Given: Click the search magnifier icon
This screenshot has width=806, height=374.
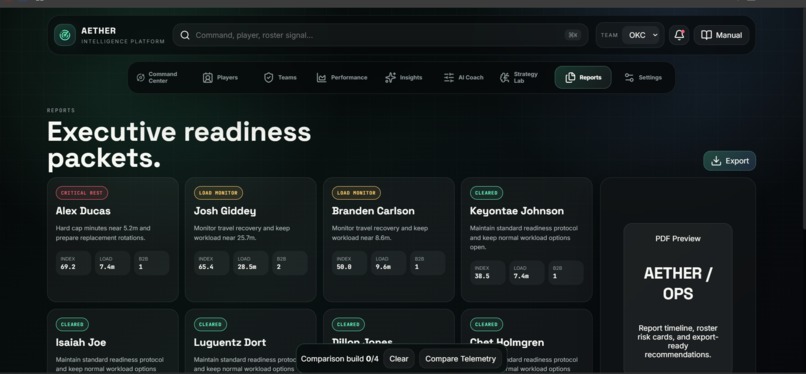Looking at the screenshot, I should pos(185,35).
